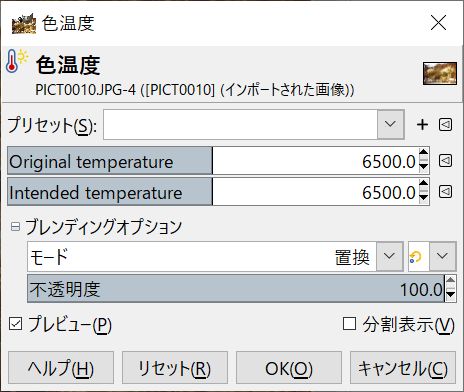464x392 pixels.
Task: Pick Intended temperature from presets icon
Action: tap(445, 191)
